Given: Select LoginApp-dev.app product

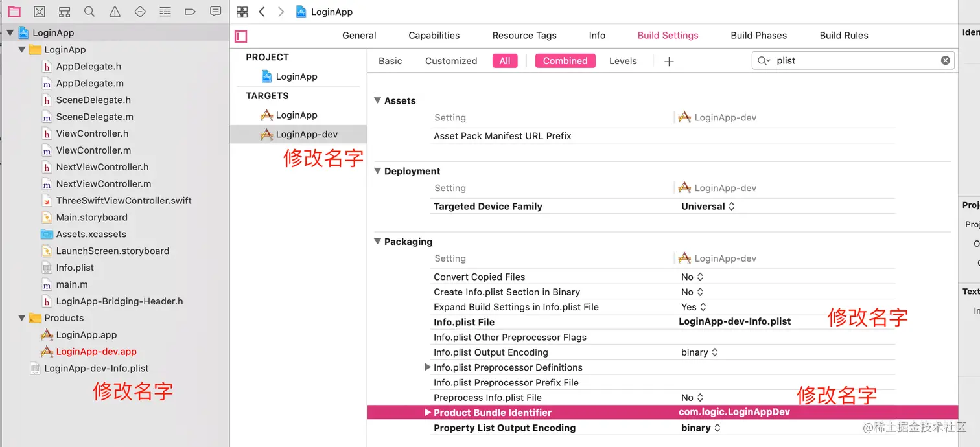Looking at the screenshot, I should click(89, 351).
